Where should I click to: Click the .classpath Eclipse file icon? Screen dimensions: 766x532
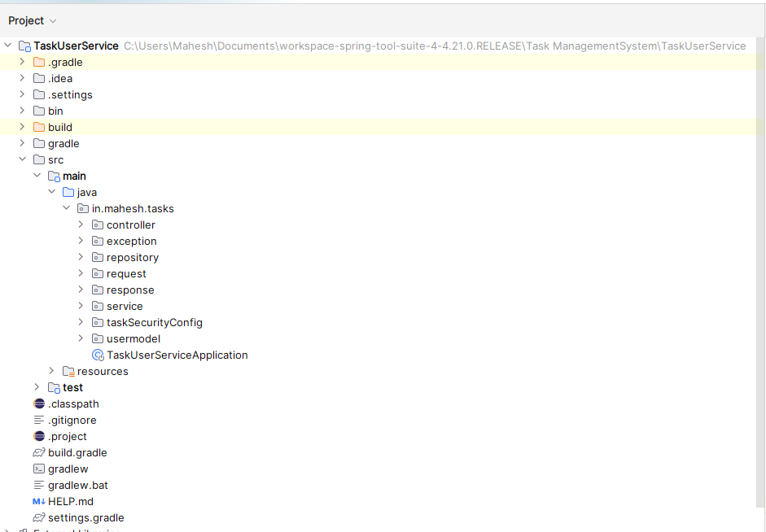pyautogui.click(x=39, y=404)
